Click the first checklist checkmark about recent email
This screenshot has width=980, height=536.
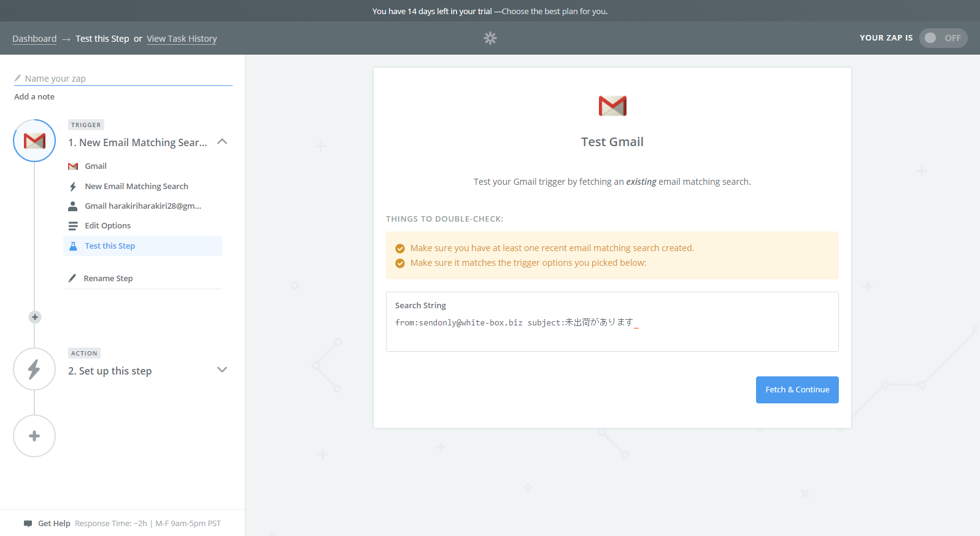(x=400, y=249)
